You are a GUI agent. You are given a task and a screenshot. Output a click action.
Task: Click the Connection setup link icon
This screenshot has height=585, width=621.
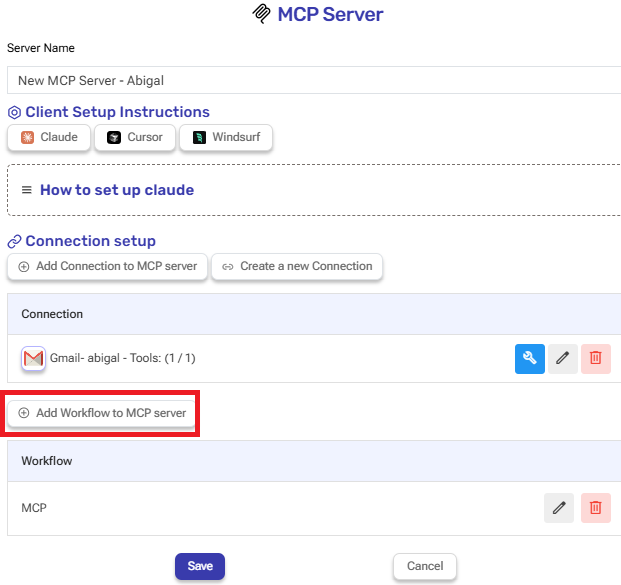(14, 242)
